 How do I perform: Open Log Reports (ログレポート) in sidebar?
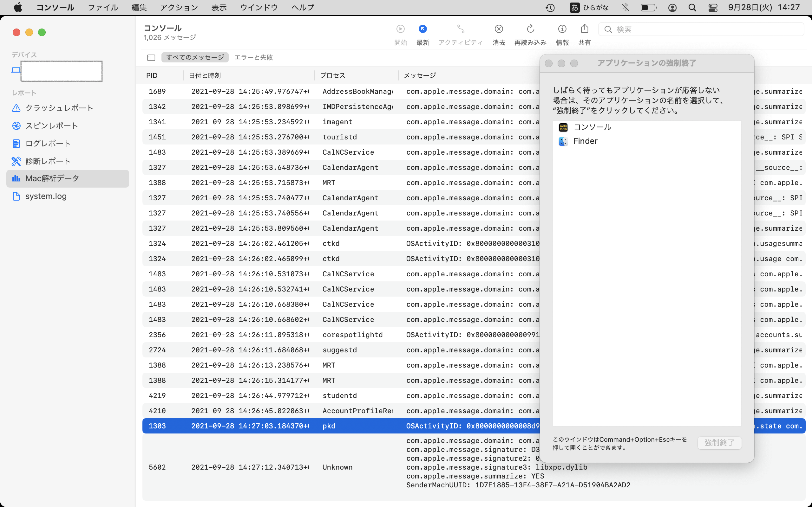click(48, 144)
